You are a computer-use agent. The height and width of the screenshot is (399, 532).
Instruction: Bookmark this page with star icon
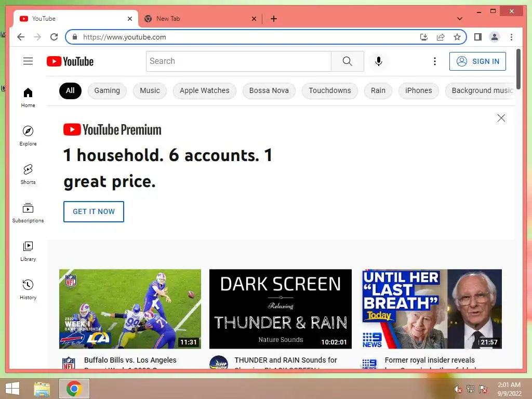pyautogui.click(x=457, y=37)
